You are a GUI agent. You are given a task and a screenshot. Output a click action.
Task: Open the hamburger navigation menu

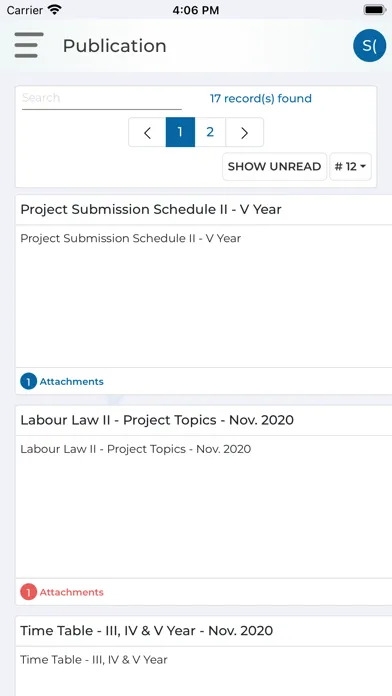click(x=29, y=45)
